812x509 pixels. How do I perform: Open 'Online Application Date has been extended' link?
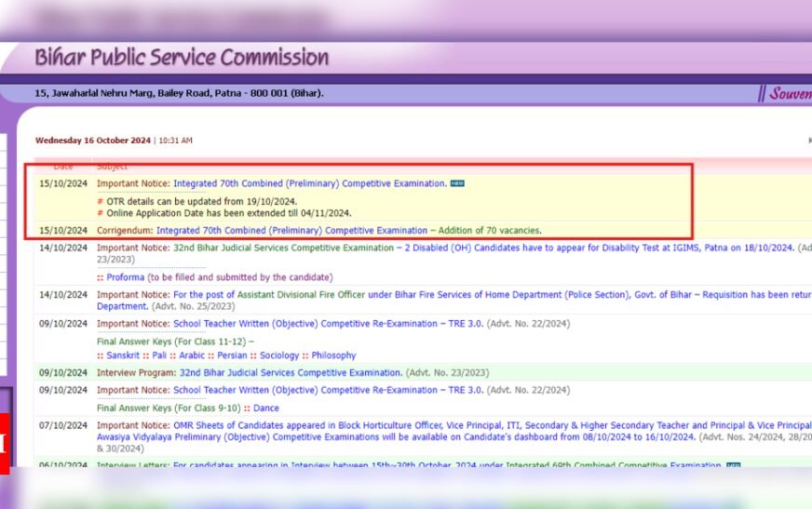point(229,213)
